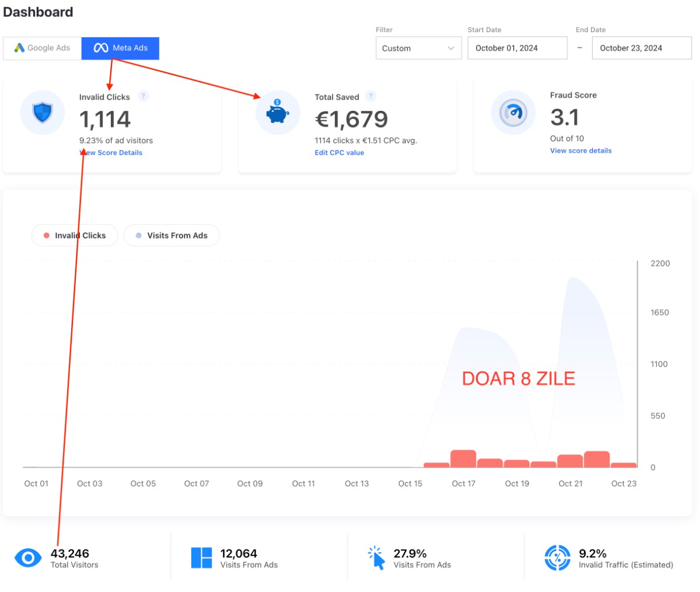Open the help tooltip beside Total Saved
Image resolution: width=700 pixels, height=592 pixels.
pos(371,96)
